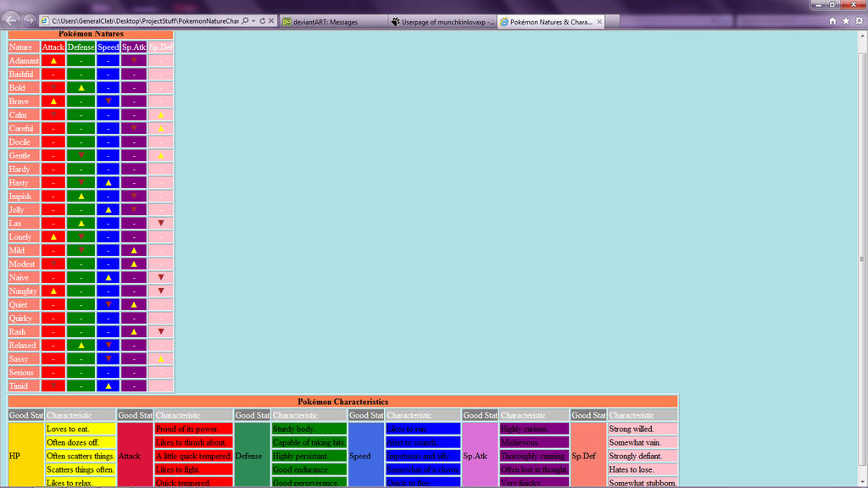This screenshot has width=868, height=488.
Task: Click the yellow up arrow in Timid's Speed cell
Action: pyautogui.click(x=108, y=386)
